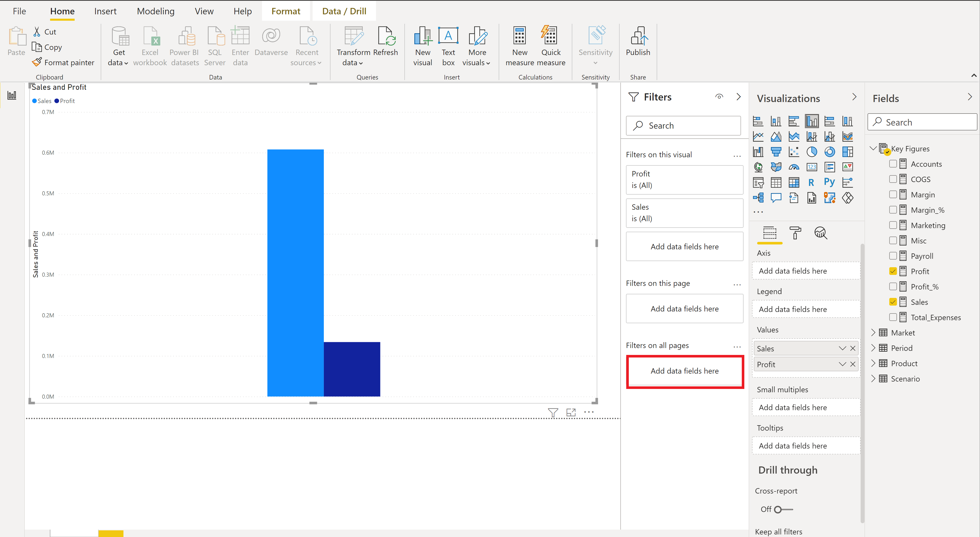Click the Filters pane search field
The image size is (980, 537).
[x=684, y=126]
